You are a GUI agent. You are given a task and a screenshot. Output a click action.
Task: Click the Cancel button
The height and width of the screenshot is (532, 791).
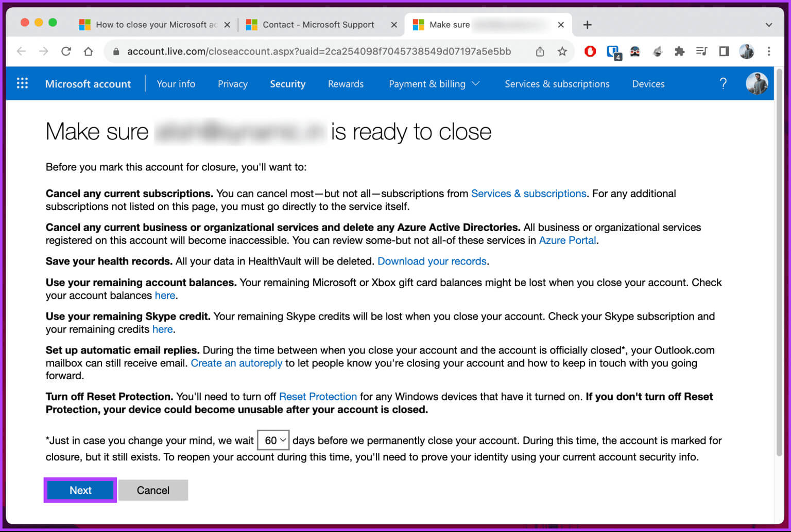coord(153,490)
